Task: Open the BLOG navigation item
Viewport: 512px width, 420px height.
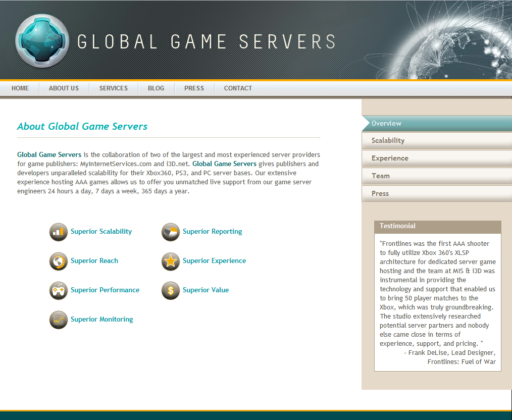Action: (x=156, y=88)
